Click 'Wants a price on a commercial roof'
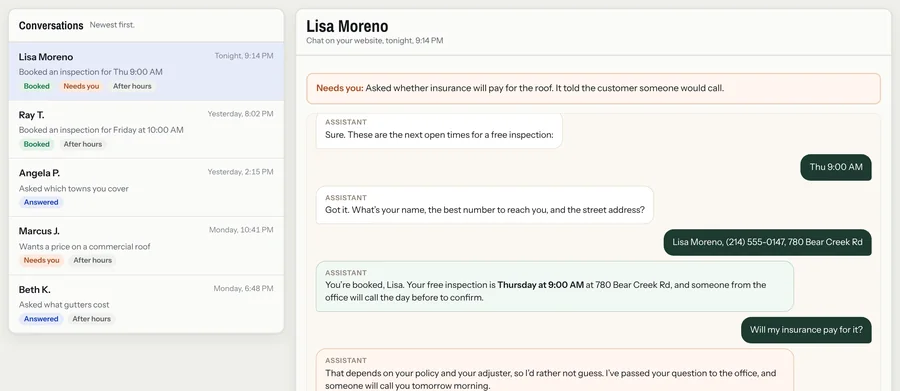The image size is (900, 391). coord(84,246)
